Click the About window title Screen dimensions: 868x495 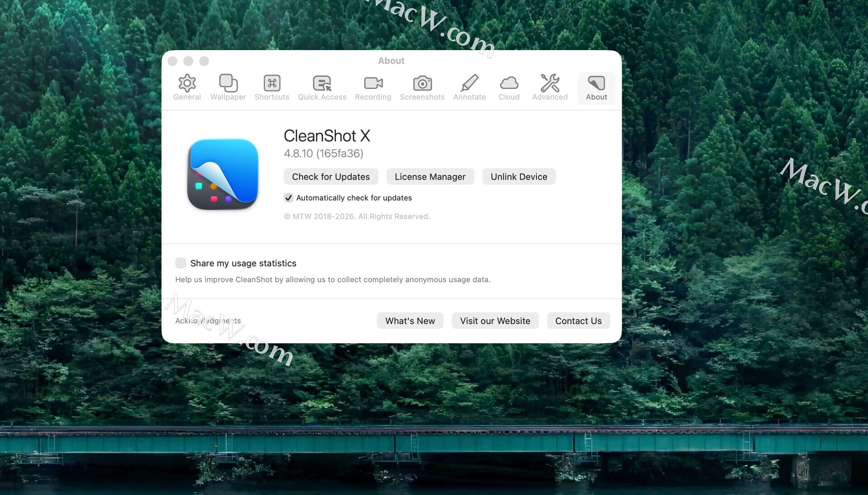pos(392,61)
